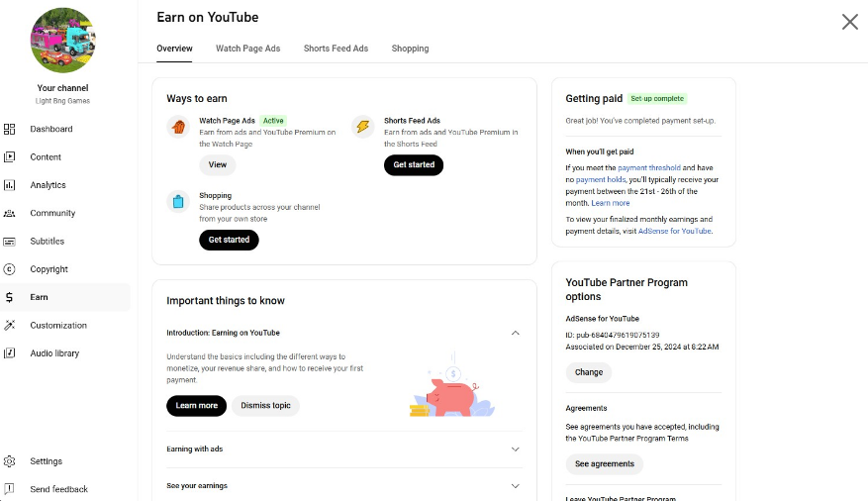
Task: Close the Earn on YouTube page
Action: (x=850, y=22)
